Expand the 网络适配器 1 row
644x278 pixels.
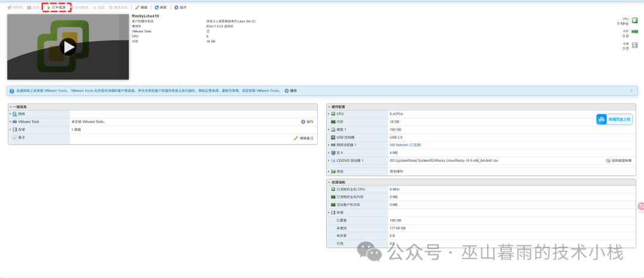tap(329, 145)
